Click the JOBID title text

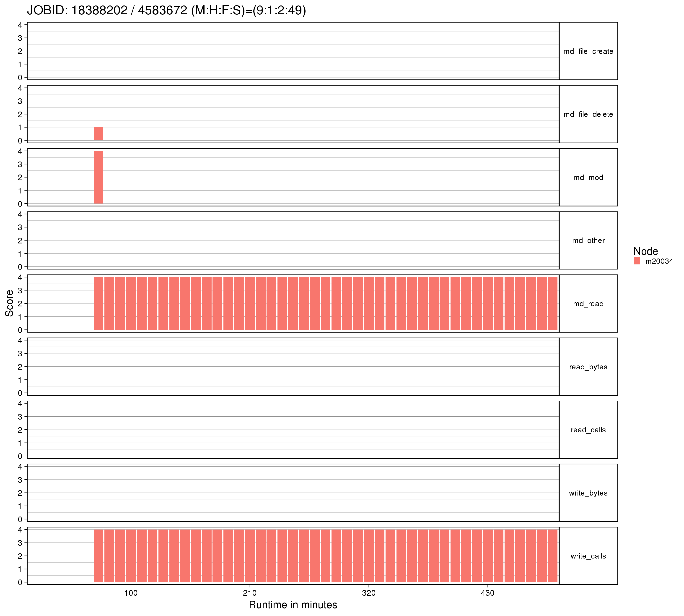coord(166,10)
